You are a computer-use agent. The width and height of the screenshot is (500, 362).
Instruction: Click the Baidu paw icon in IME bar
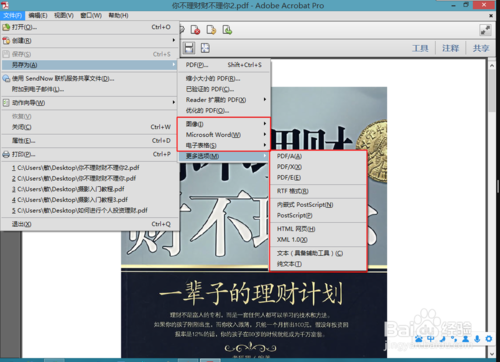(419, 339)
